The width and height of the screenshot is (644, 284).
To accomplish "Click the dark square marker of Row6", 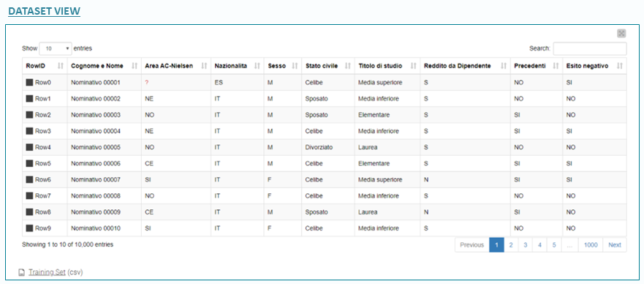I will point(29,179).
